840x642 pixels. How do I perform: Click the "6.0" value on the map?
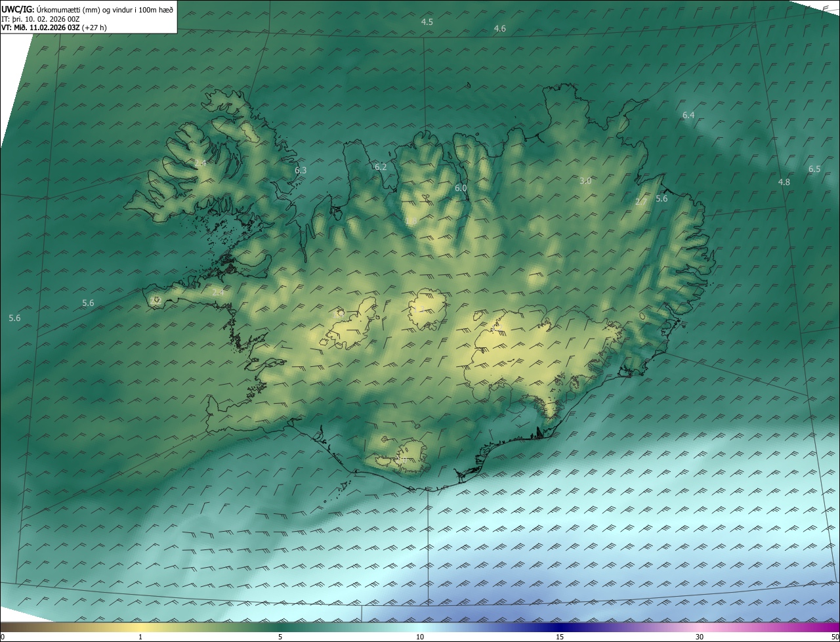[461, 188]
